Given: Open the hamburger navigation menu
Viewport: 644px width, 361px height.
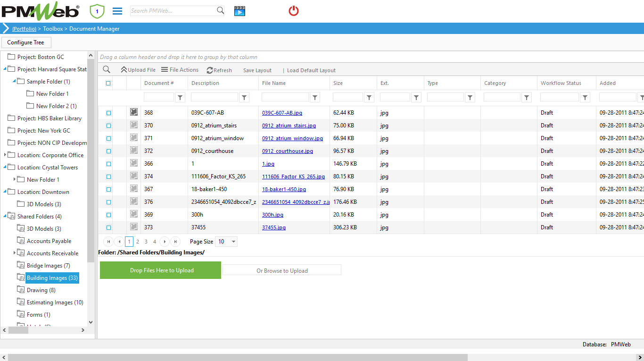Looking at the screenshot, I should (117, 10).
